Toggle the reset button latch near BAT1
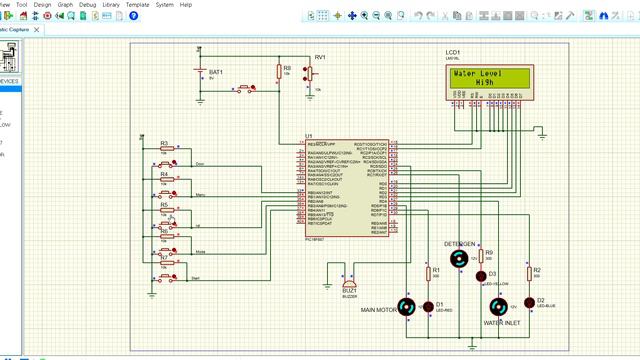The width and height of the screenshot is (640, 360). click(253, 87)
